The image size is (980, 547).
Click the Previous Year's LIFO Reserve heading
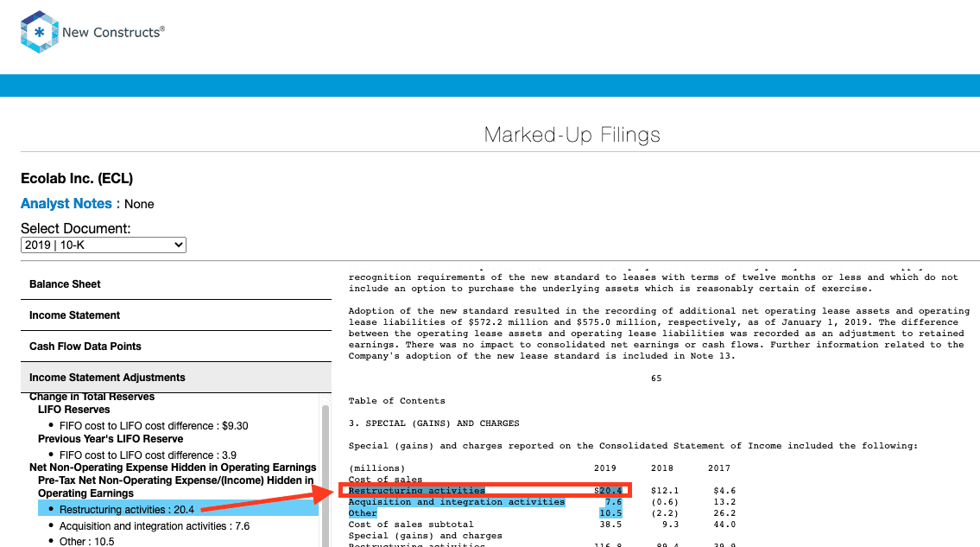click(111, 439)
